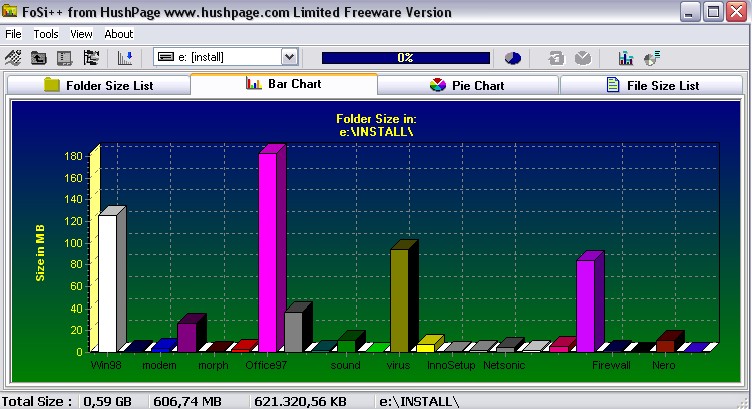752x409 pixels.
Task: Open the About menu
Action: 118,34
